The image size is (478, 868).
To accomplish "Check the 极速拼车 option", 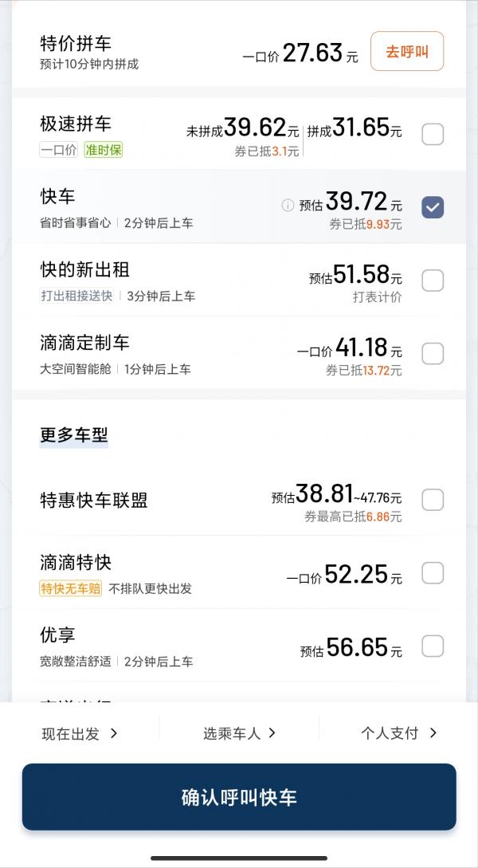I will click(433, 134).
